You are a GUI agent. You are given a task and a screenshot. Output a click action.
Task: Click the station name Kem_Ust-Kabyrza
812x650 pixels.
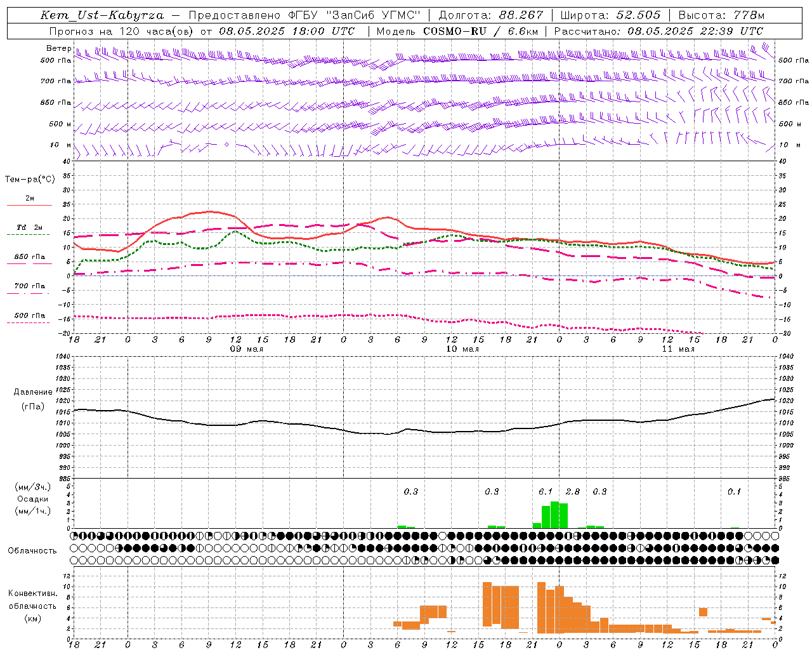tap(101, 15)
